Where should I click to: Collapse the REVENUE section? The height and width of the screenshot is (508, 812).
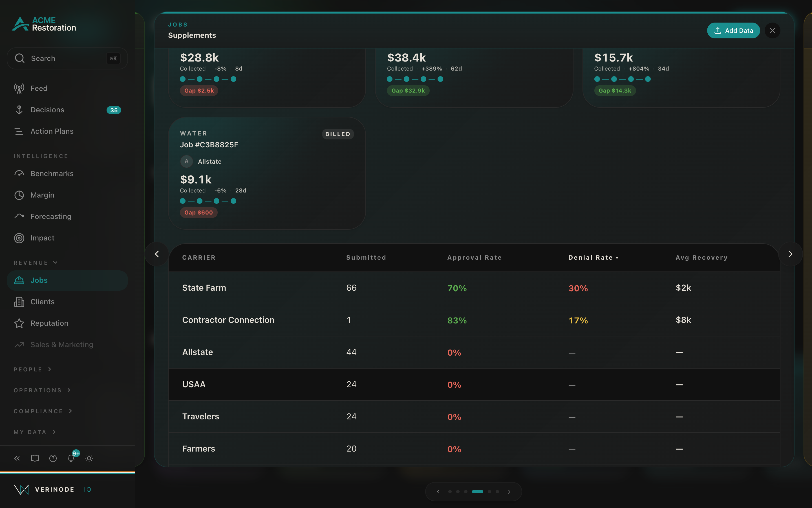[x=36, y=263]
